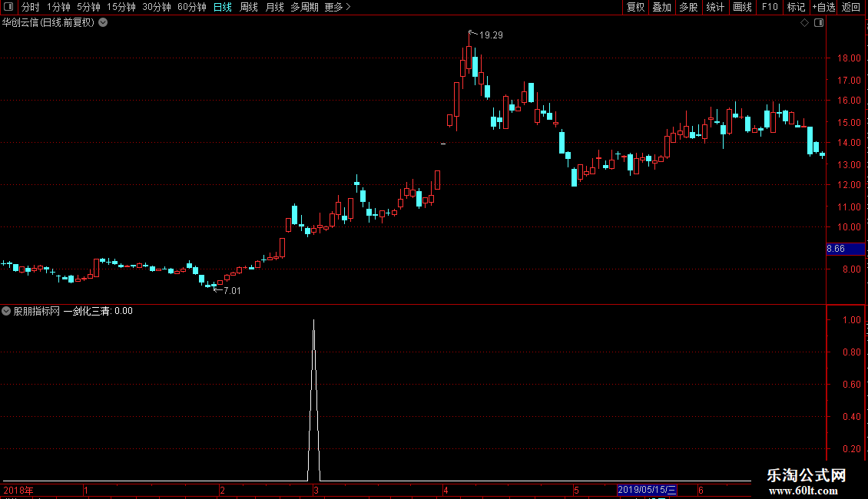Click month 3 marker on time axis
This screenshot has width=868, height=499.
click(x=316, y=490)
